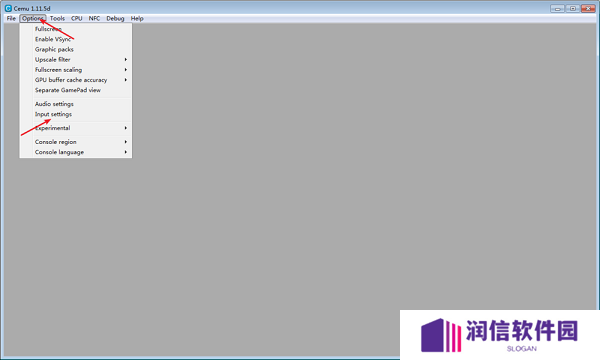The width and height of the screenshot is (600, 360).
Task: Open the Debug menu
Action: click(x=115, y=18)
